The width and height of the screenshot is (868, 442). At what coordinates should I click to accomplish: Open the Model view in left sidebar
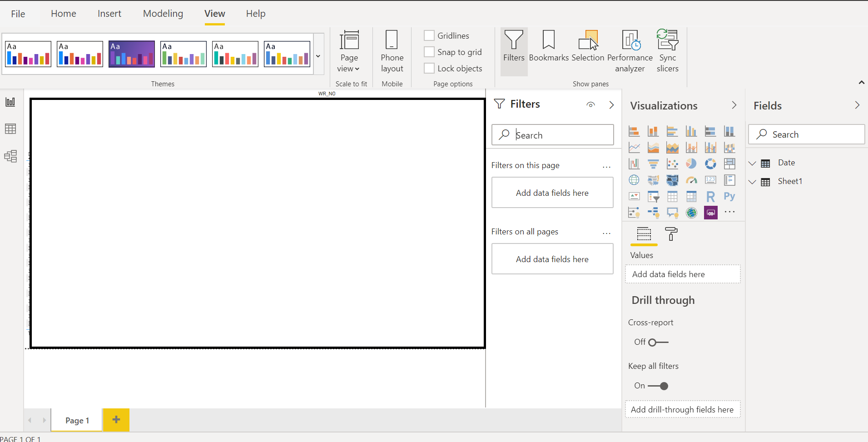[10, 156]
